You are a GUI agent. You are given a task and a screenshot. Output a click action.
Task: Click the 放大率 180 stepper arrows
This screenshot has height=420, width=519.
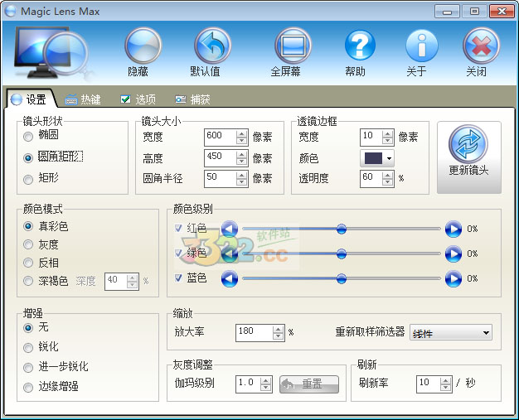(279, 333)
